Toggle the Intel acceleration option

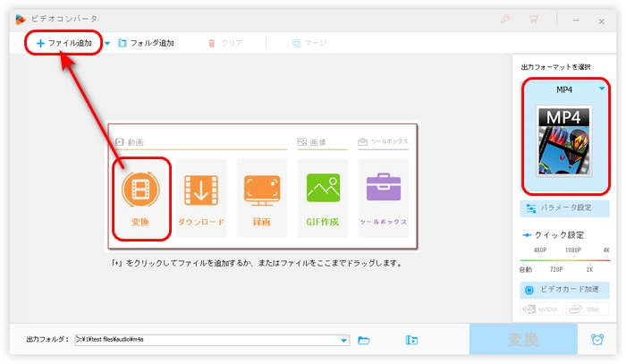point(587,309)
